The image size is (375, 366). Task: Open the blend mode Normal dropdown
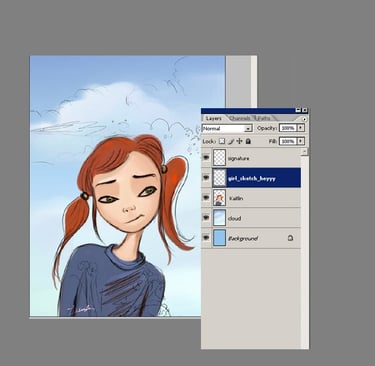point(227,128)
